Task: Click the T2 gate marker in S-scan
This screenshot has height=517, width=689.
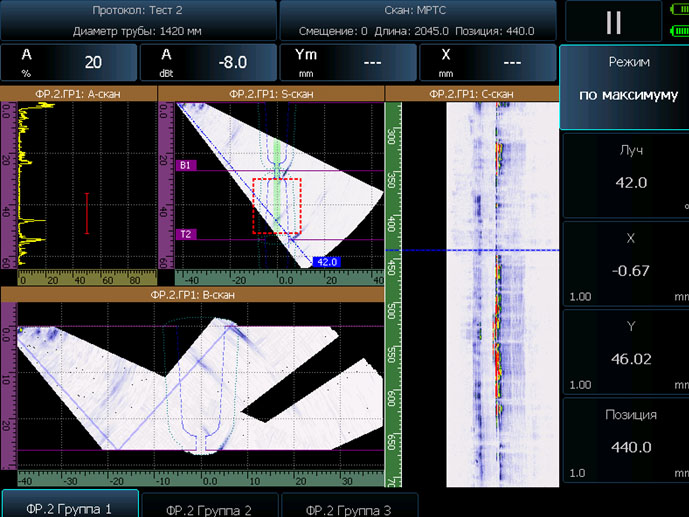Action: (186, 234)
